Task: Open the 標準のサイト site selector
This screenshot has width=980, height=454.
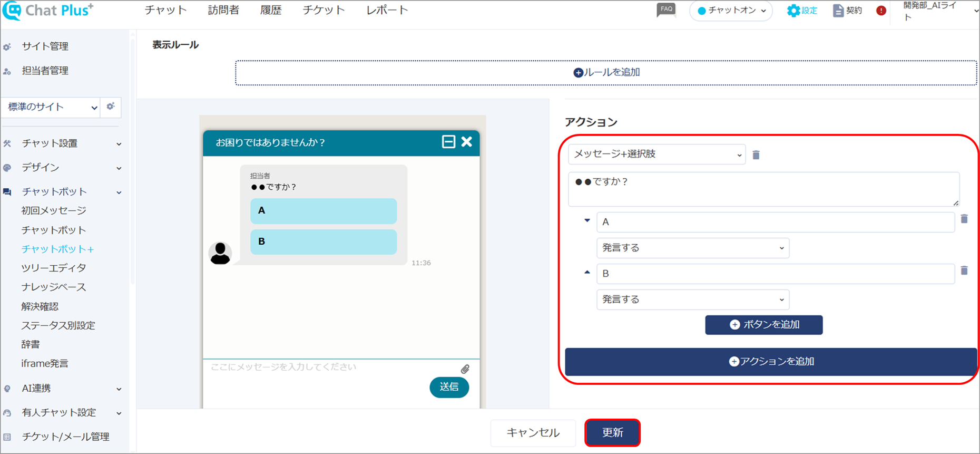Action: click(51, 107)
